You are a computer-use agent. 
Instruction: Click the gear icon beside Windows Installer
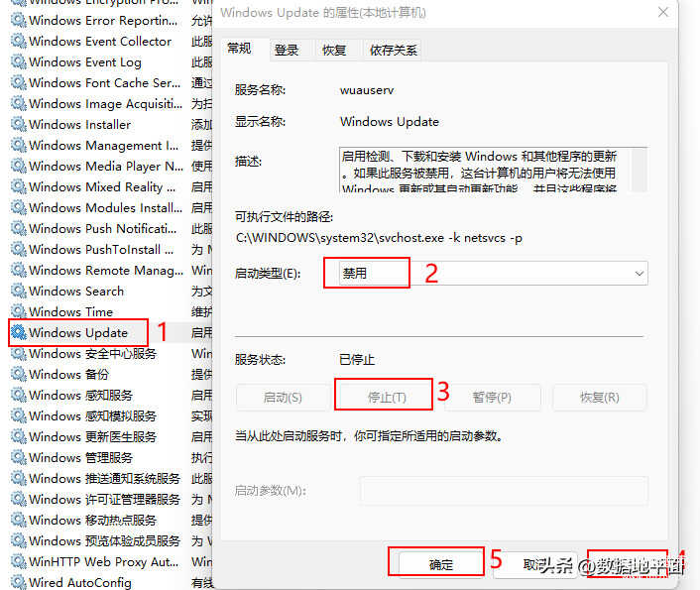18,124
